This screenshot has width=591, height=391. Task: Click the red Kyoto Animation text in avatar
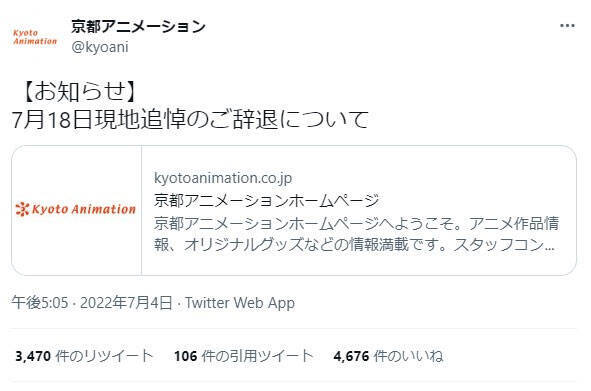coord(35,37)
